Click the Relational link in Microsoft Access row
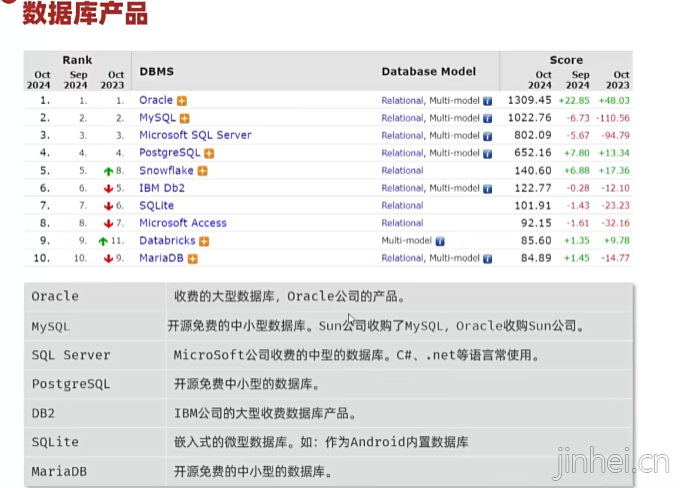The image size is (680, 488). 402,223
